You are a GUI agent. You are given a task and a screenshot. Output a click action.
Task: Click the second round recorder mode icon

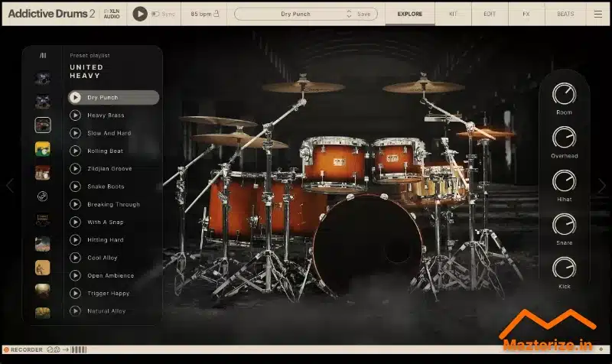[x=57, y=349]
